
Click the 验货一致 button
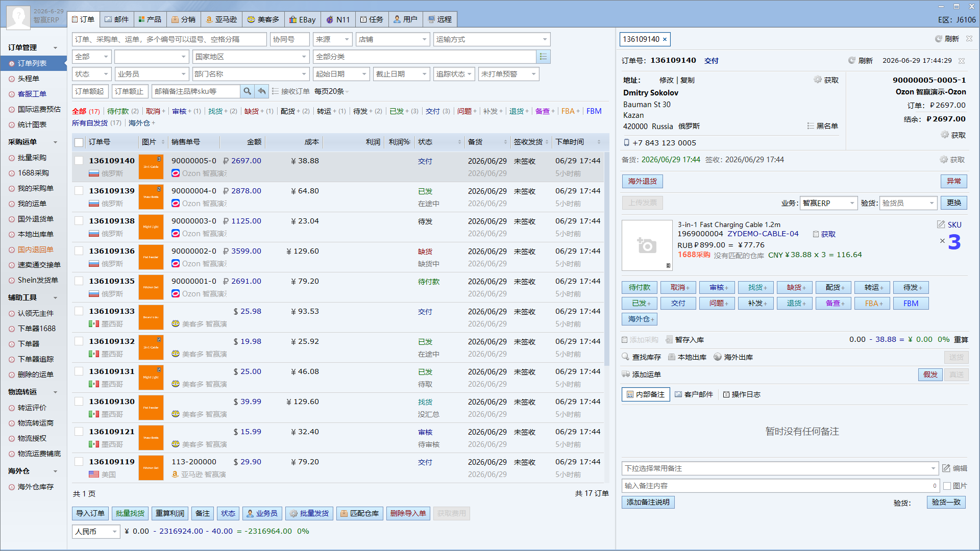pyautogui.click(x=946, y=502)
